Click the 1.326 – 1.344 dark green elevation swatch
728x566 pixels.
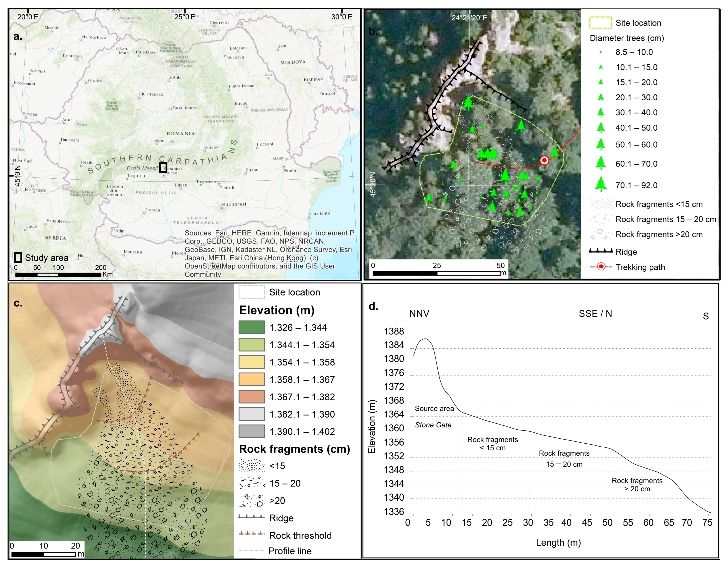coord(252,327)
